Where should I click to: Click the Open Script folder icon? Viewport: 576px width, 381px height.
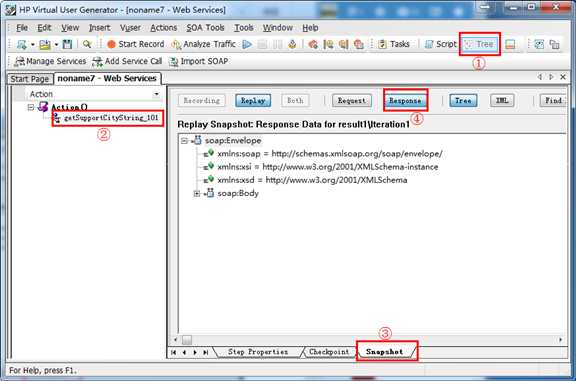pos(45,44)
